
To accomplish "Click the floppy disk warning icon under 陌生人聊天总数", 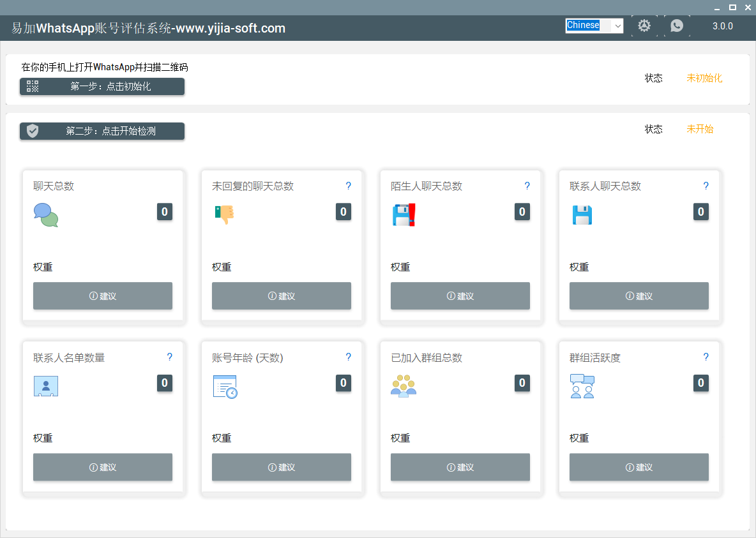I will tap(404, 215).
